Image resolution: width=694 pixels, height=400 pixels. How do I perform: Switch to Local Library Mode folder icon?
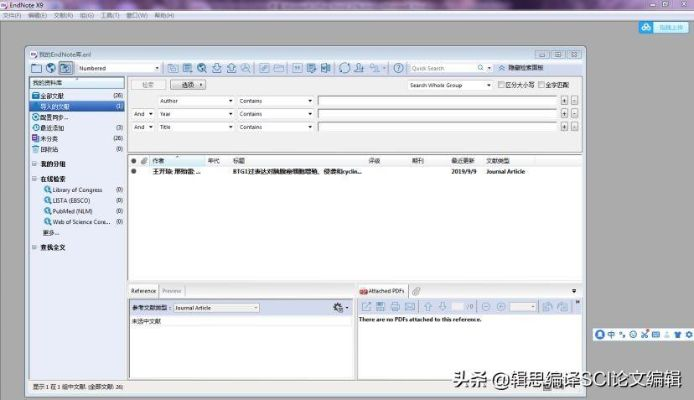36,68
